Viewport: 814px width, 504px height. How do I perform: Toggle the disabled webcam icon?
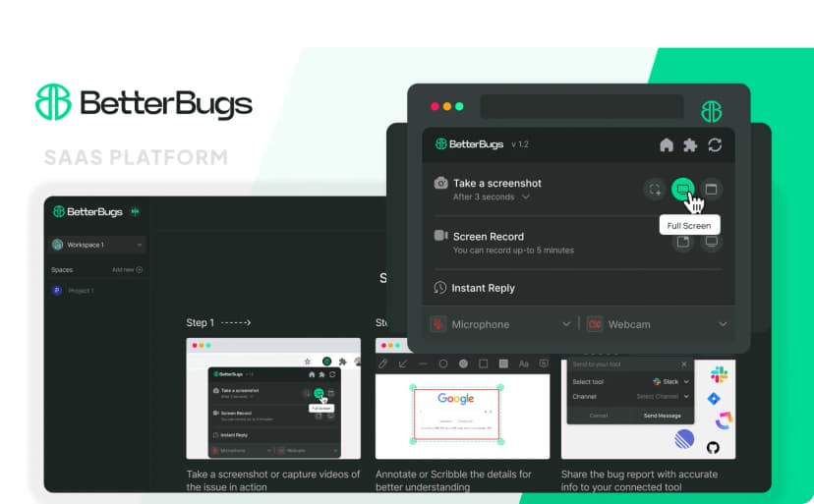595,324
